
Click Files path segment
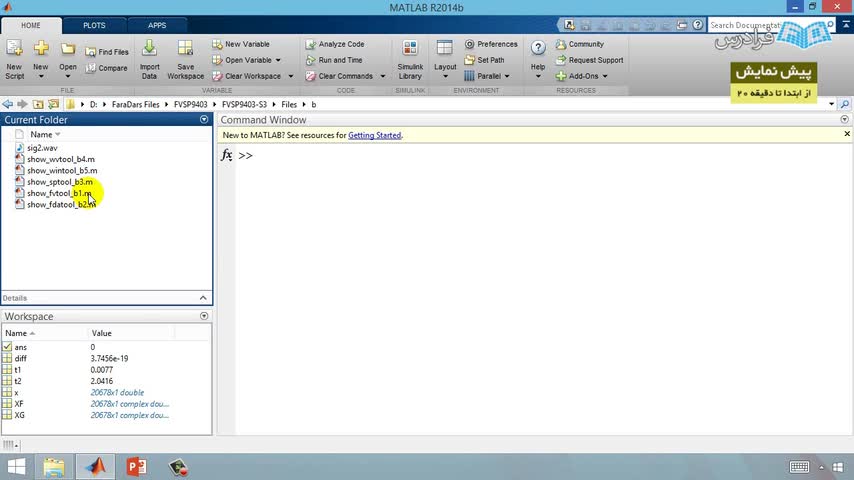289,105
